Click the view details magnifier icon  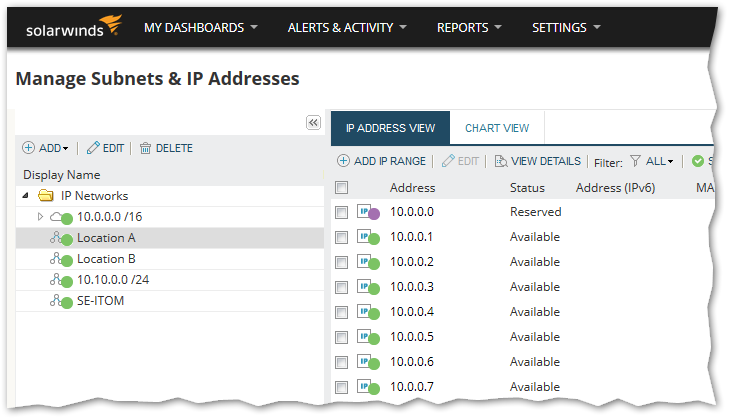[x=501, y=161]
